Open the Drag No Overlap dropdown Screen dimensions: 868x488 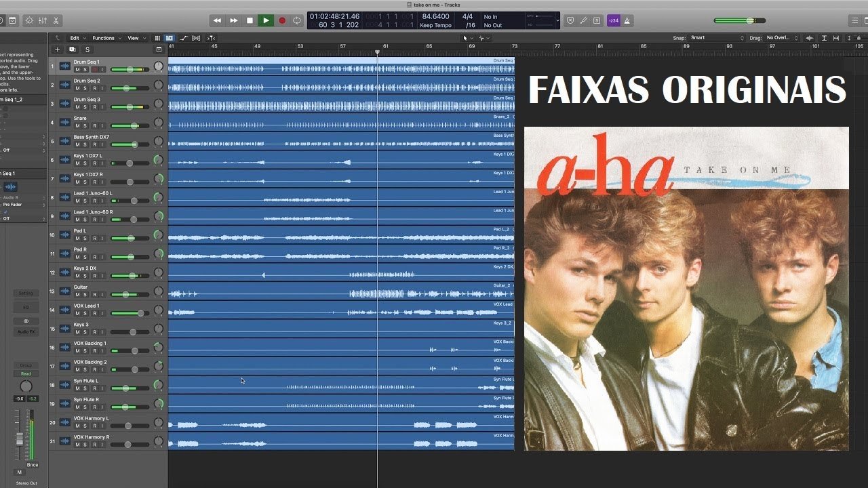pyautogui.click(x=782, y=38)
